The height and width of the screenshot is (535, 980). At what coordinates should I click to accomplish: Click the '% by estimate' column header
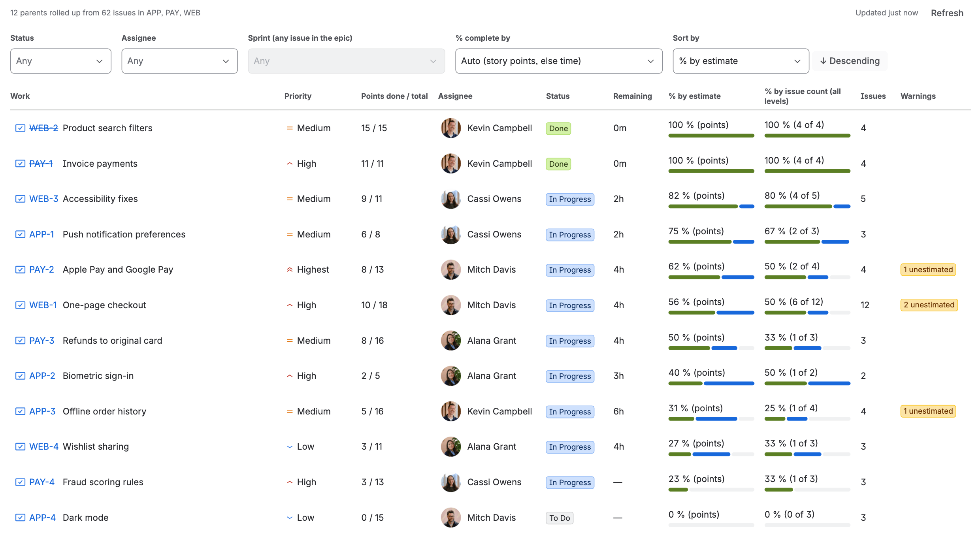pos(694,96)
